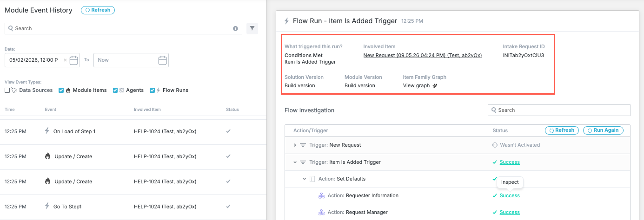Expand the Trigger: New Request row

point(295,145)
